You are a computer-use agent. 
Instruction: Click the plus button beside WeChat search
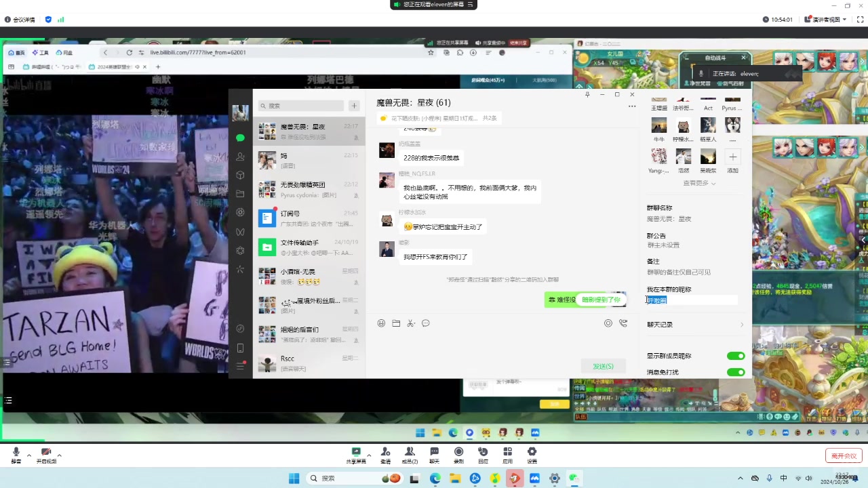[354, 106]
